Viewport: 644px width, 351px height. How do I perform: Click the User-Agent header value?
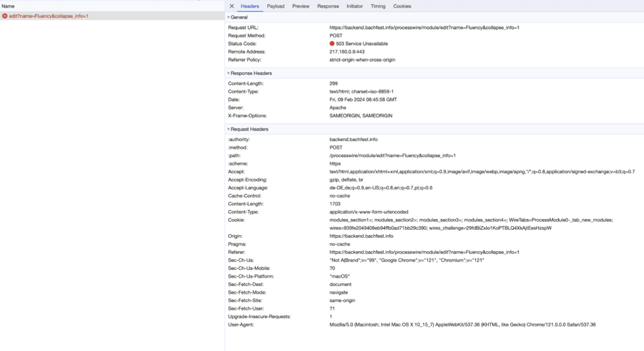tap(462, 325)
